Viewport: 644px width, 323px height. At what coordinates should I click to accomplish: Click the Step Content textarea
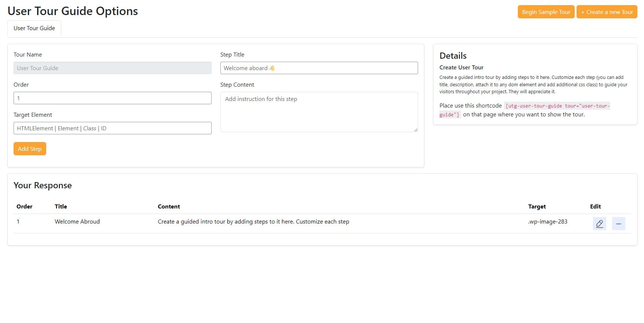(x=319, y=112)
